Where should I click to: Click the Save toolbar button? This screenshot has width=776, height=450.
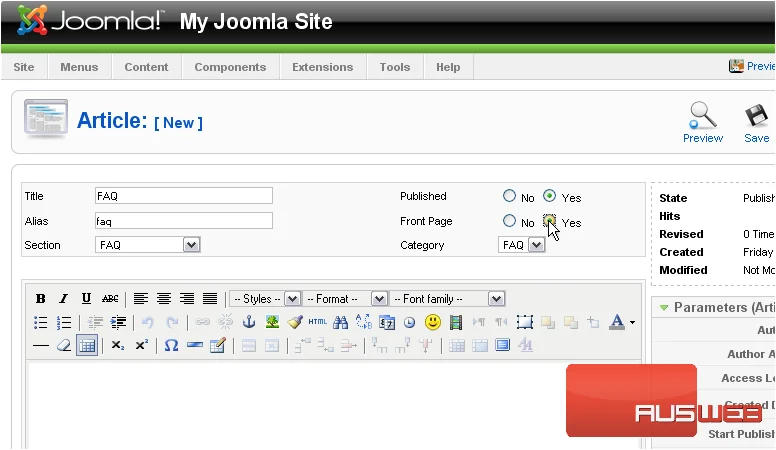757,123
